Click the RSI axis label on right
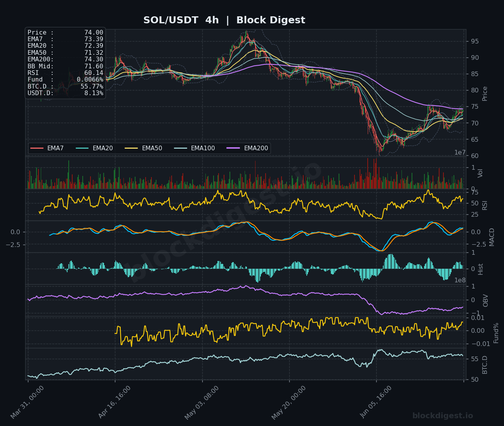Screen dimensions: 504x426 point(485,205)
